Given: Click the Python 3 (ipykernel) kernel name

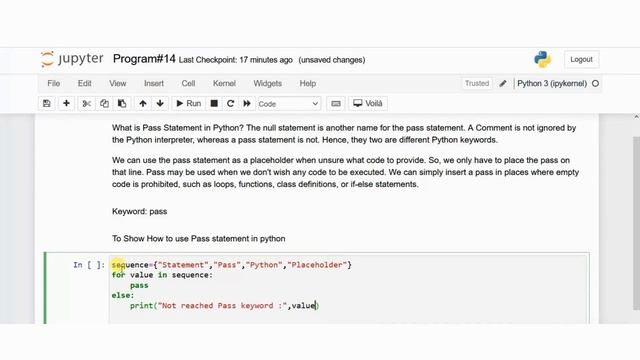Looking at the screenshot, I should point(552,83).
